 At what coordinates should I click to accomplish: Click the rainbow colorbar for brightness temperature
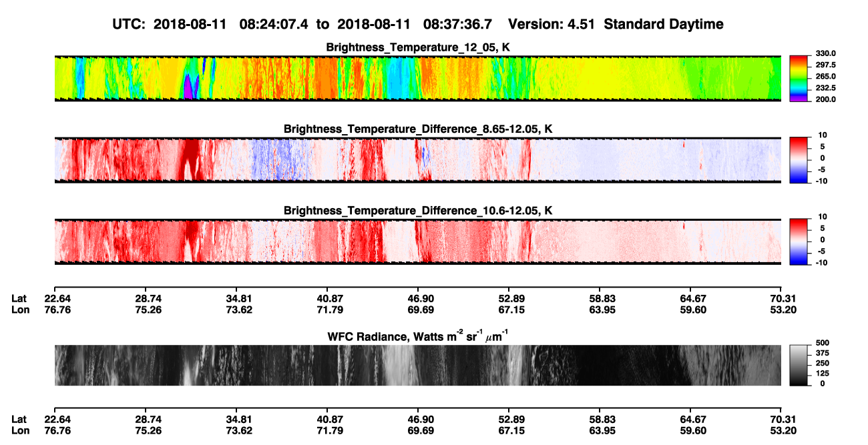[x=799, y=78]
